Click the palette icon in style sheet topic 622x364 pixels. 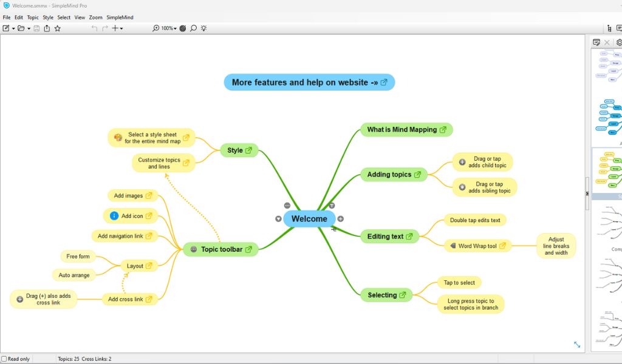[118, 138]
